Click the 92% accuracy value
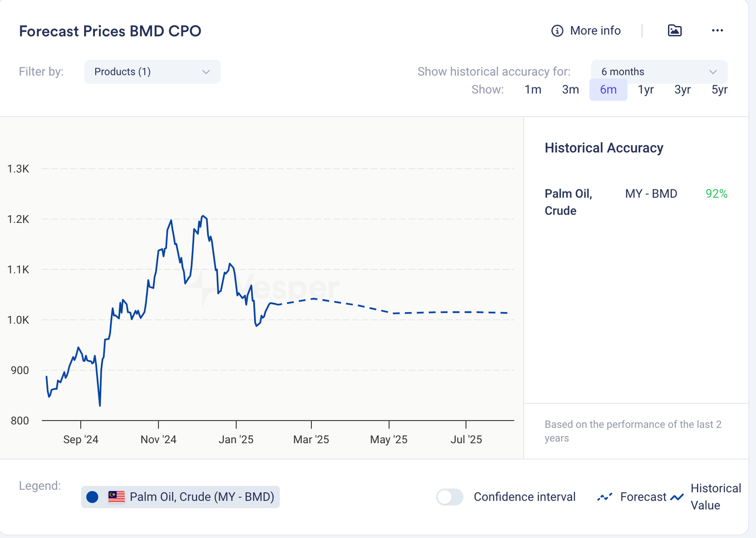This screenshot has width=756, height=538. (x=716, y=194)
